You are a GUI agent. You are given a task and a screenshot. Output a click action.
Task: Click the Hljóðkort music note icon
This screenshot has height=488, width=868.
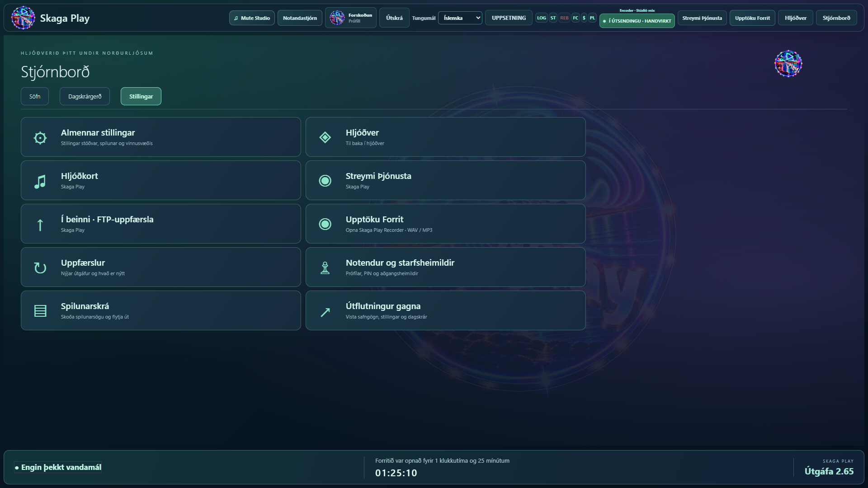[40, 181]
